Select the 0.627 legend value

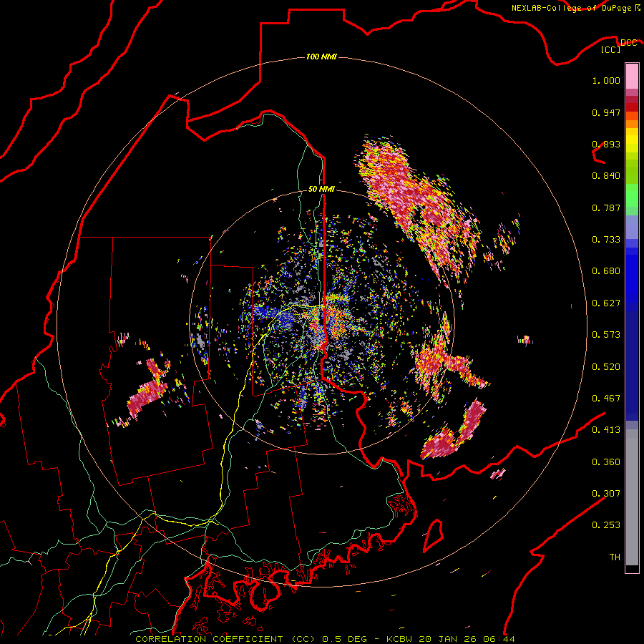click(x=606, y=303)
